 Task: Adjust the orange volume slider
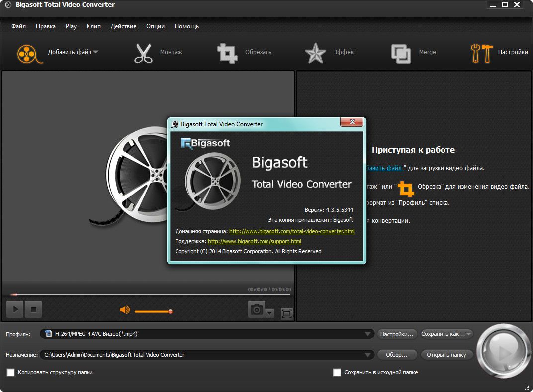pos(154,311)
